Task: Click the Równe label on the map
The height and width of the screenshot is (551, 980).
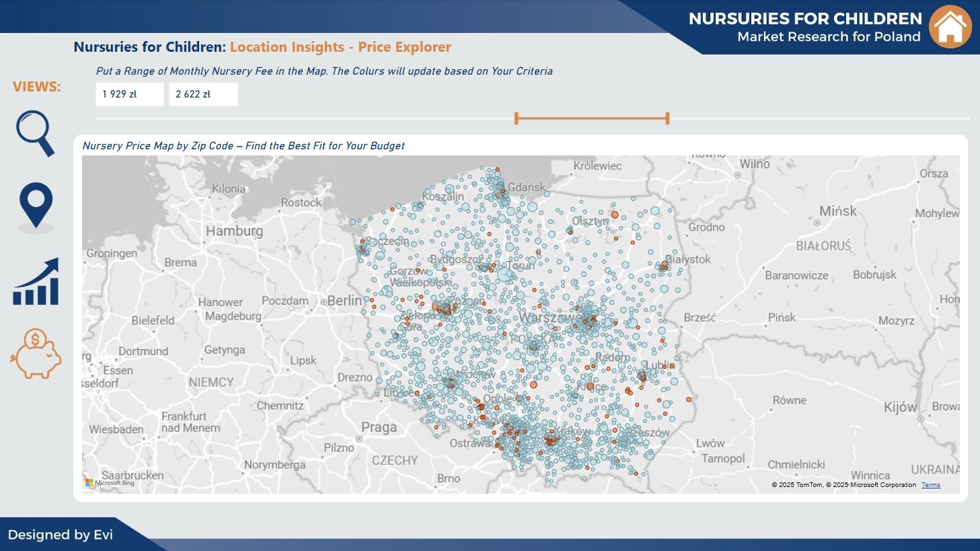Action: [789, 400]
